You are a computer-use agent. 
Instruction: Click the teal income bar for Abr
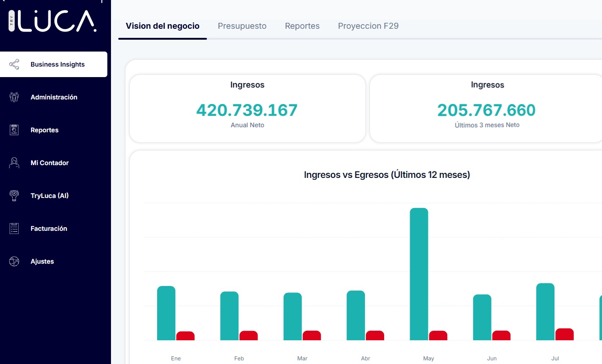[356, 316]
